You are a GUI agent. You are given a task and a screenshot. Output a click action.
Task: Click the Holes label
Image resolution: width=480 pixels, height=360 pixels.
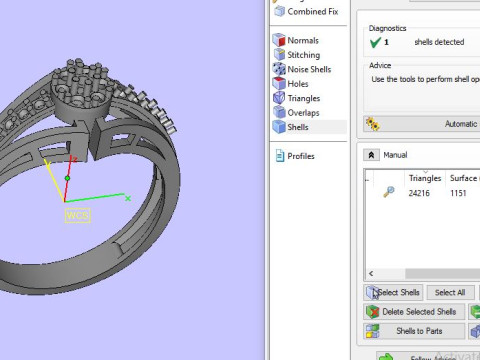coord(298,84)
